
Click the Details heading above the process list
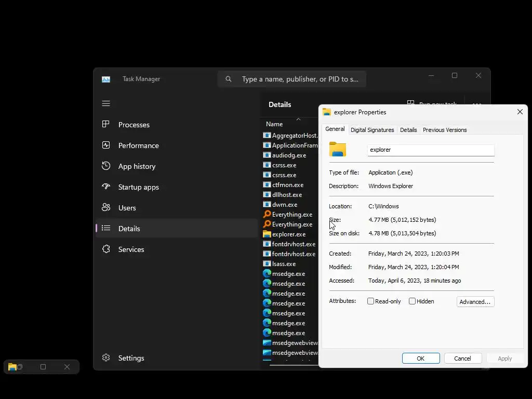280,104
